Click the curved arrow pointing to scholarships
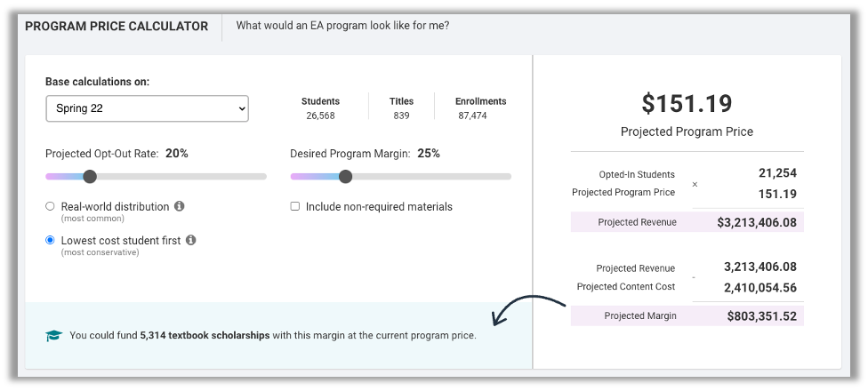Screen dimensions: 868x391 coord(527,310)
